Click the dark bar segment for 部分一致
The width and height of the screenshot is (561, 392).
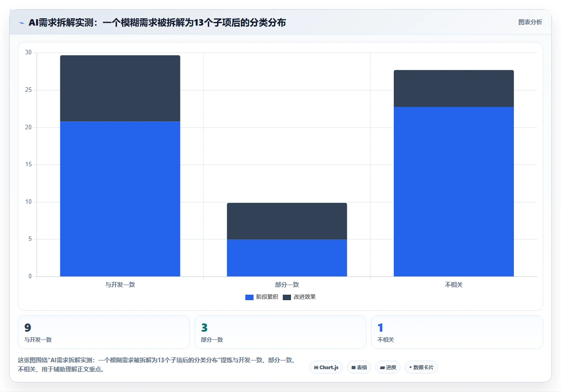pyautogui.click(x=287, y=221)
